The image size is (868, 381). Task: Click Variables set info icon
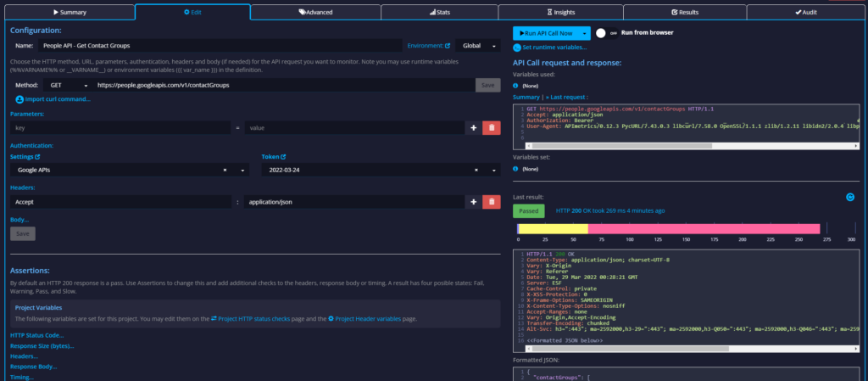[x=515, y=168]
